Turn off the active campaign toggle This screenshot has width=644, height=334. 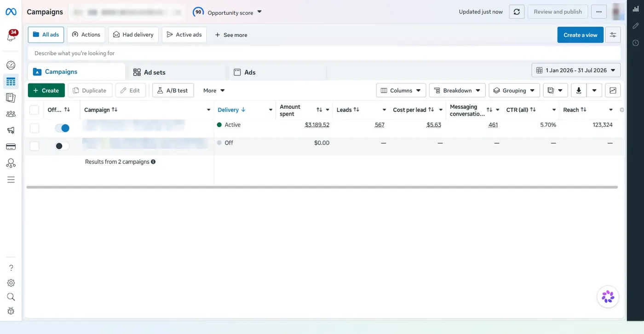(62, 128)
